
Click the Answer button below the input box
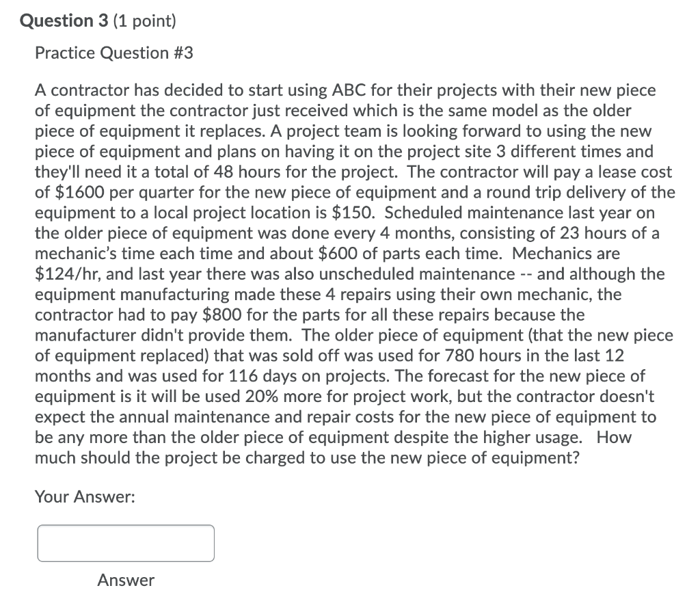(124, 580)
